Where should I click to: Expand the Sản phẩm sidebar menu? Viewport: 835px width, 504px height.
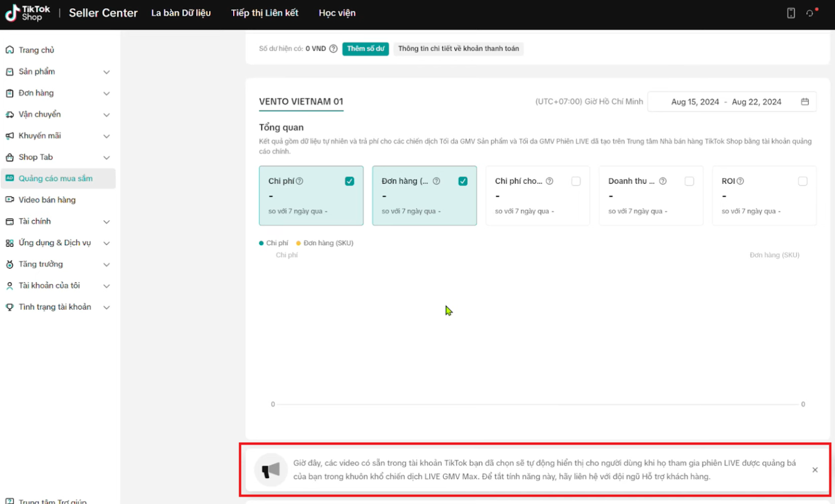tap(107, 72)
